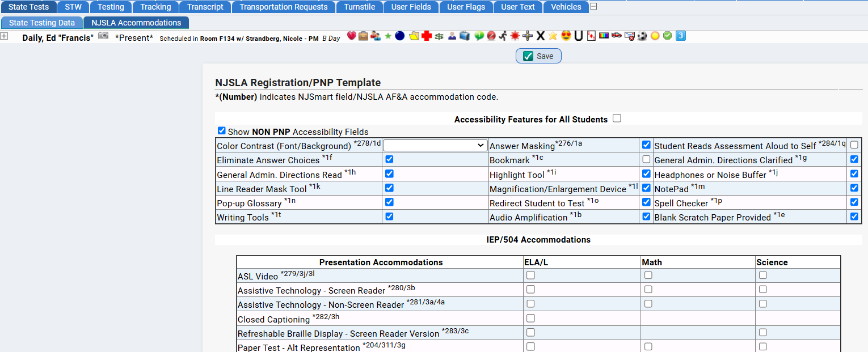Click the *Present* attendance status
The height and width of the screenshot is (352, 868).
[x=134, y=38]
